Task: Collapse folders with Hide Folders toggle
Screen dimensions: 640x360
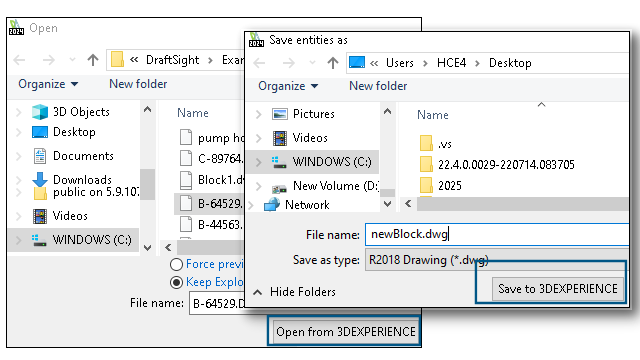Action: 294,292
